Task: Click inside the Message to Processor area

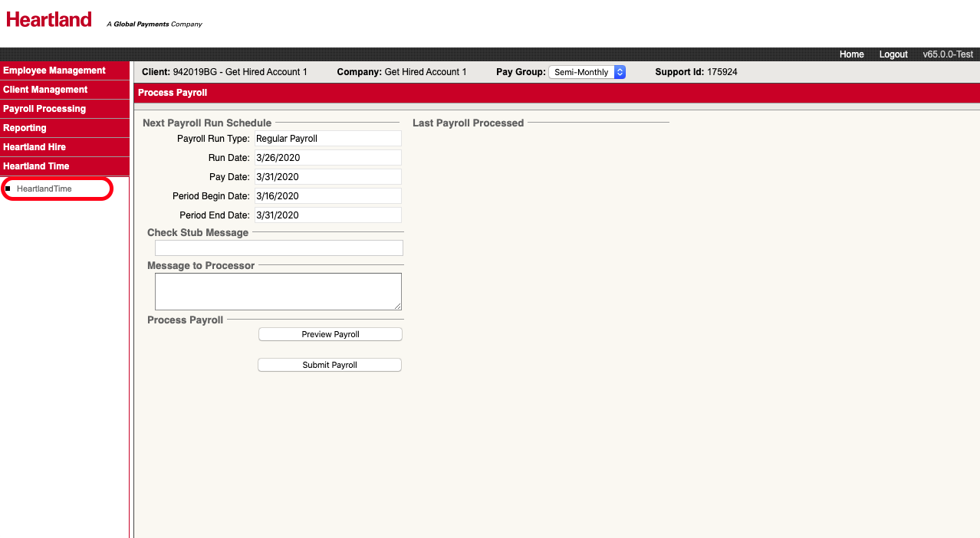Action: [278, 291]
